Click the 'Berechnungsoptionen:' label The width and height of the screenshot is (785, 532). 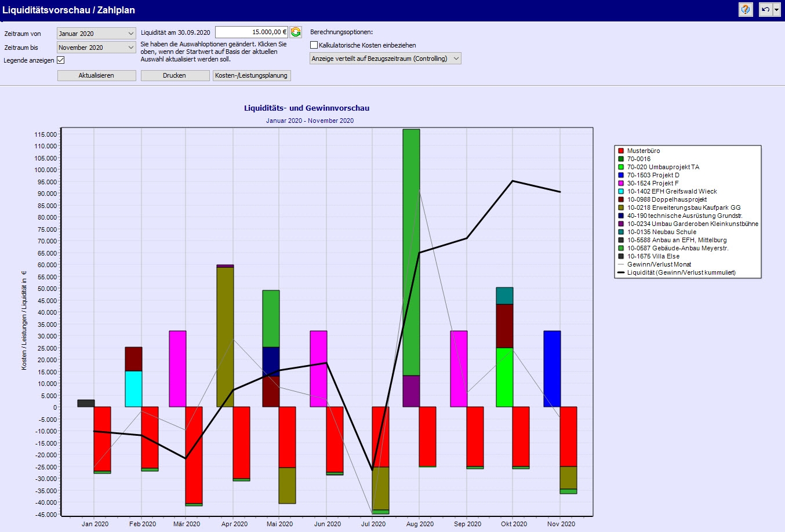[341, 32]
